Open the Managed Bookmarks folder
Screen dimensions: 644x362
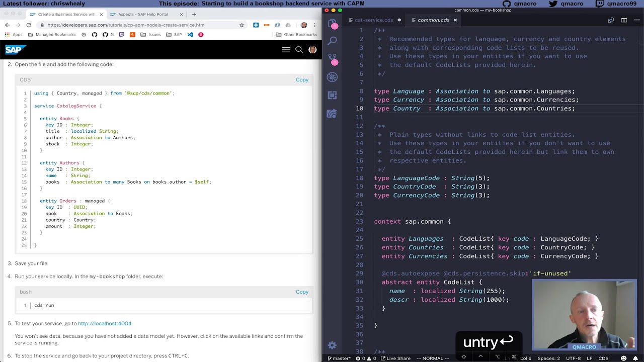point(52,35)
